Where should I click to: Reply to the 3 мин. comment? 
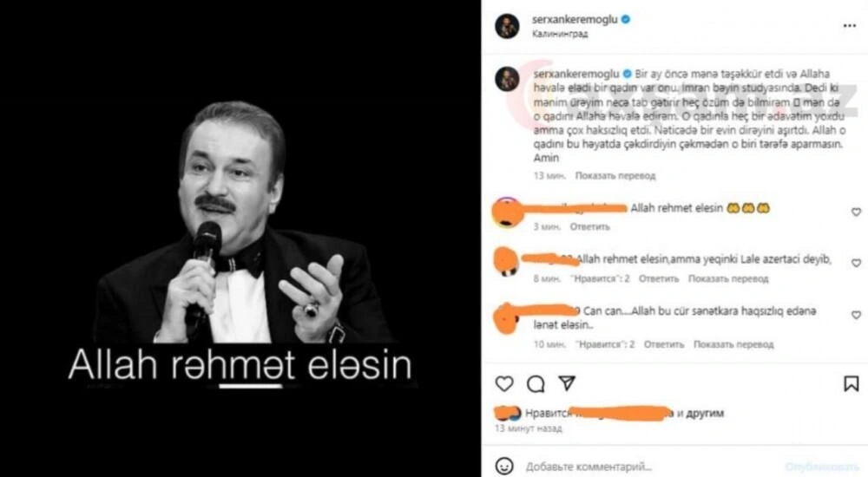click(x=589, y=227)
